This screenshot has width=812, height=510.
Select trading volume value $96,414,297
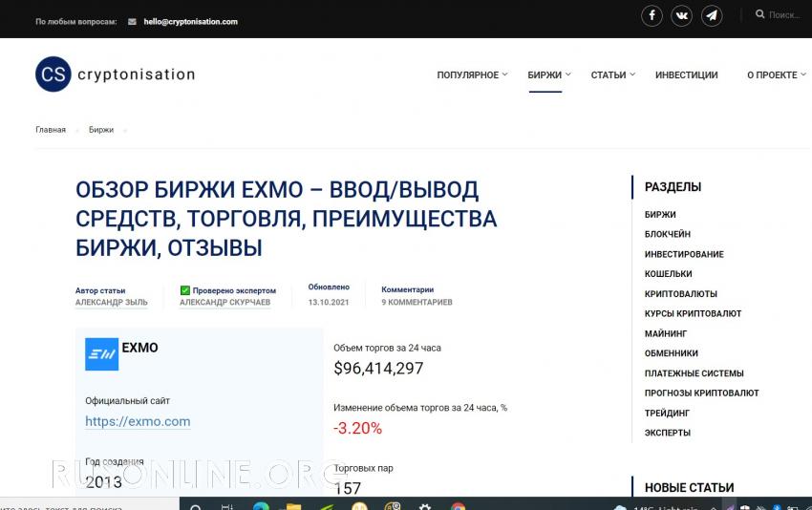378,368
